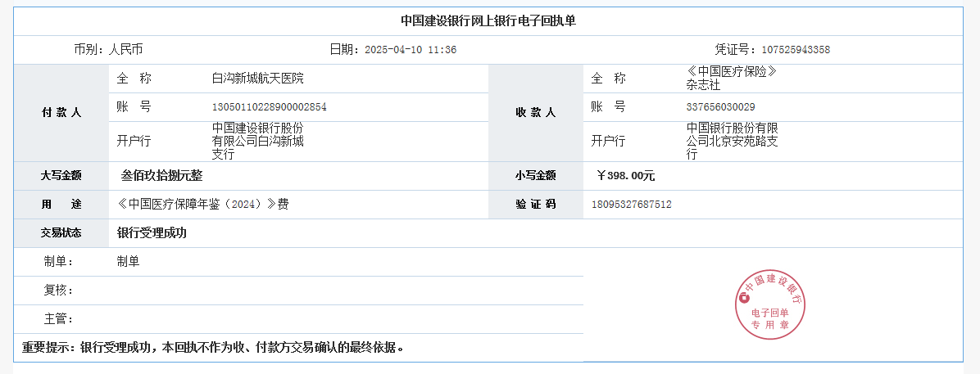The image size is (980, 374).
Task: Select the currency label 币别：人民币
Action: tap(109, 50)
